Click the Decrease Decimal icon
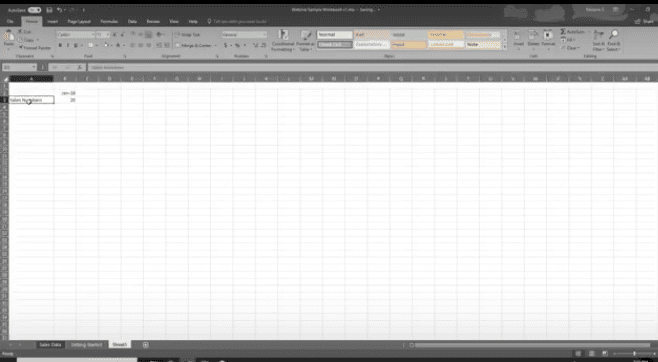This screenshot has height=362, width=658. pyautogui.click(x=264, y=45)
